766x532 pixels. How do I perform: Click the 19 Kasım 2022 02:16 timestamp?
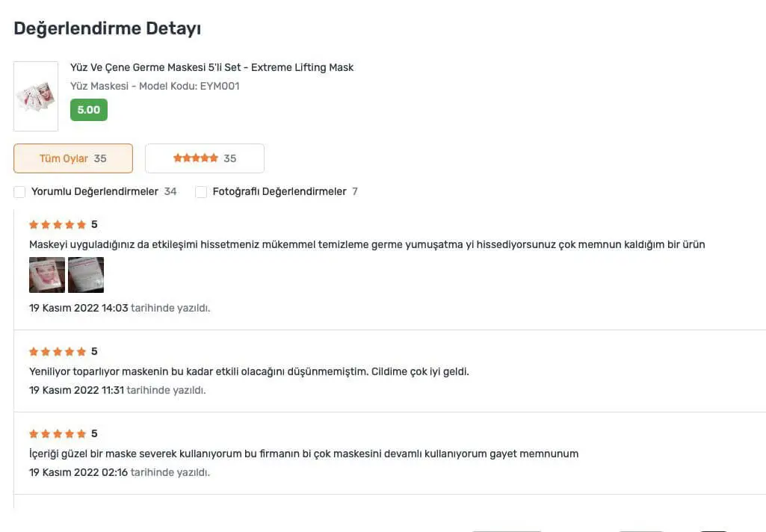click(77, 472)
